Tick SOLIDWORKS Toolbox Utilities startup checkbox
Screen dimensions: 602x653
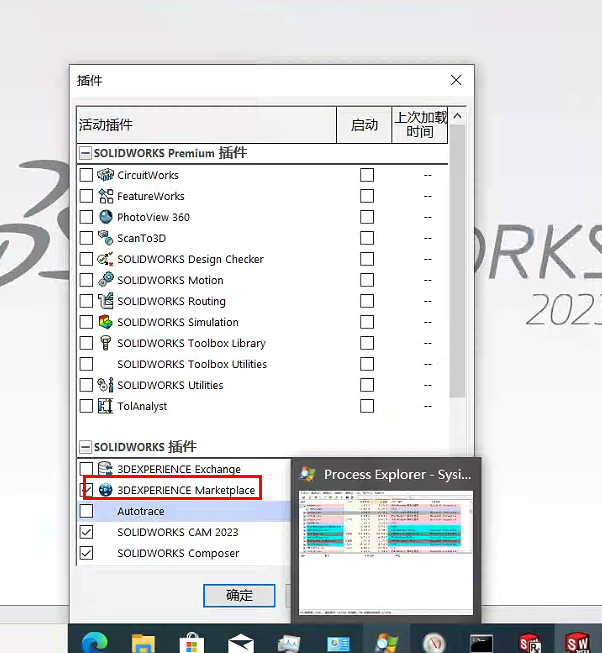coord(367,364)
